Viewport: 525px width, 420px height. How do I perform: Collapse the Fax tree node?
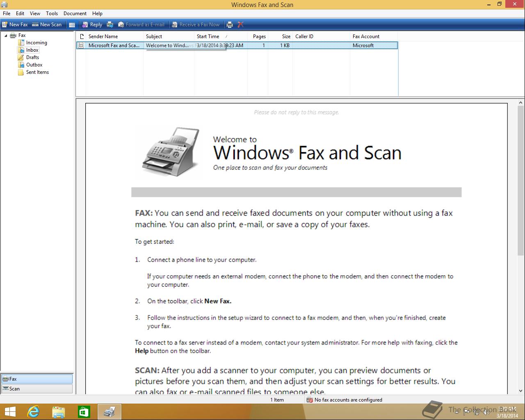[x=6, y=36]
